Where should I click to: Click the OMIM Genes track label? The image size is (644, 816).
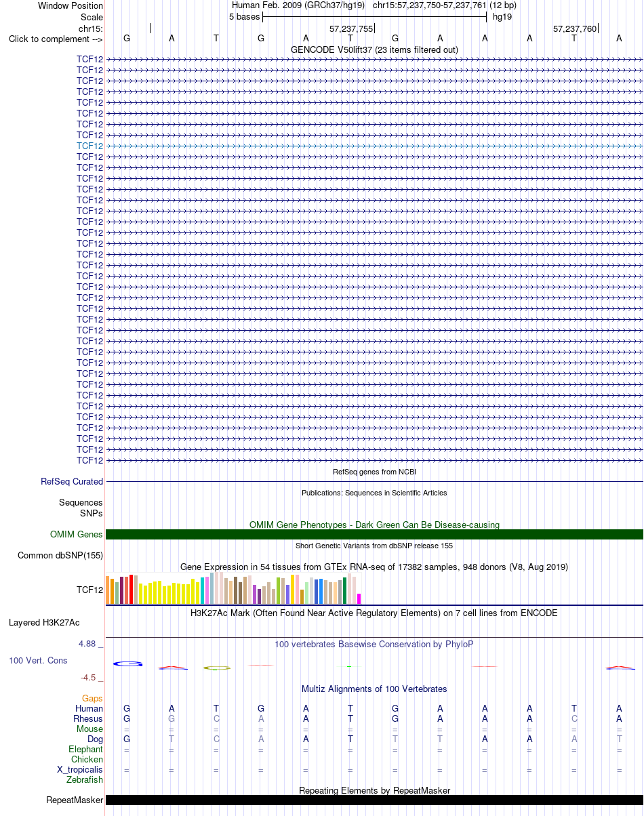77,535
